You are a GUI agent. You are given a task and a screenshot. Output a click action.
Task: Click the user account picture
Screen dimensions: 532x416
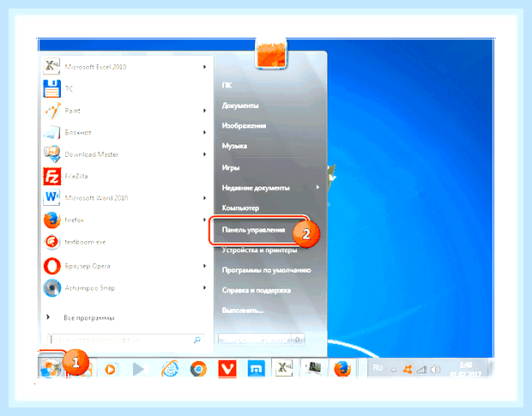[271, 53]
